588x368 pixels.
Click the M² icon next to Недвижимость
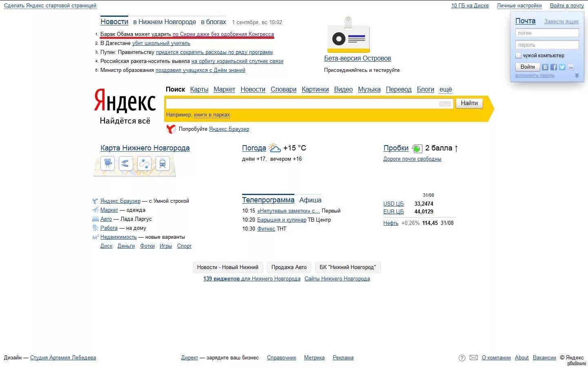tap(95, 237)
